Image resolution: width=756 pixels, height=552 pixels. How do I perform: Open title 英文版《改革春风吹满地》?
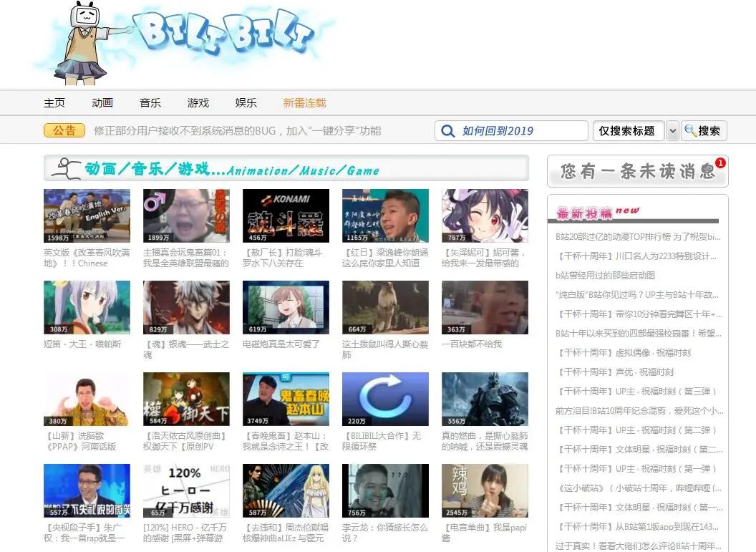87,258
